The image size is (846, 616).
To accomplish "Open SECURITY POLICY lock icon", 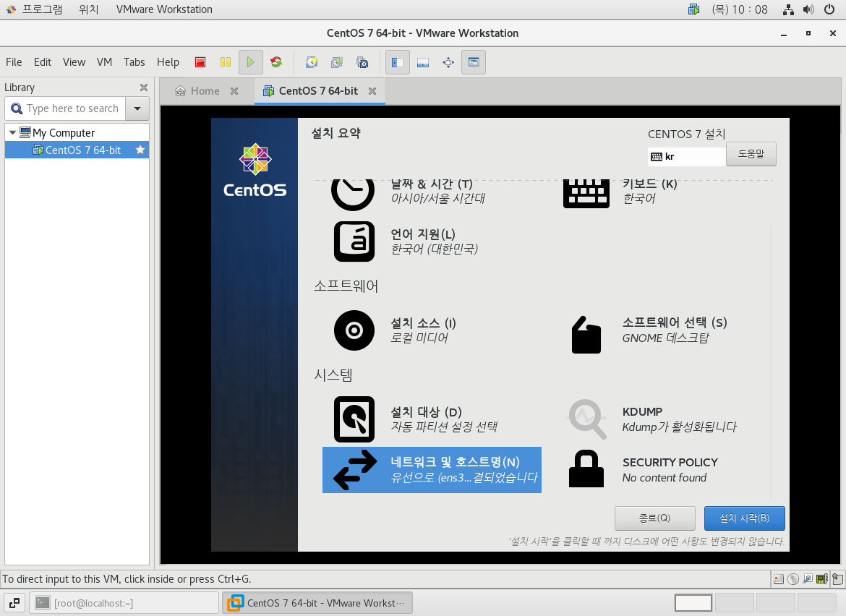I will [586, 469].
